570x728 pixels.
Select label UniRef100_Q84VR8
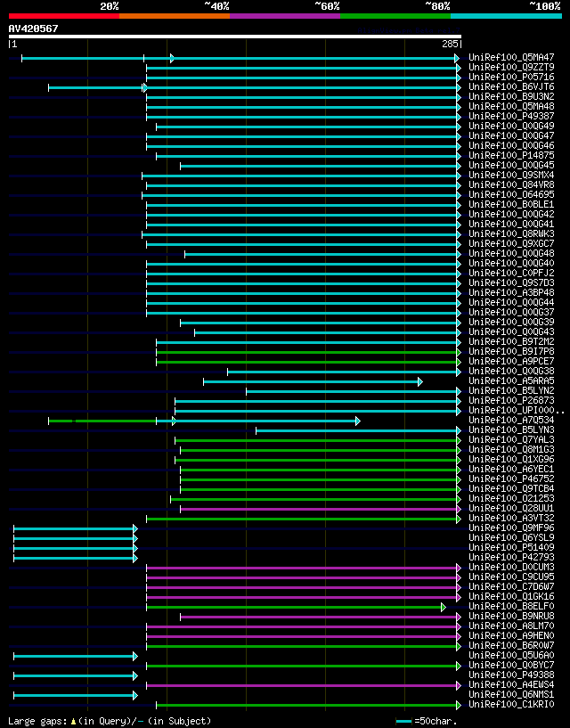(511, 184)
